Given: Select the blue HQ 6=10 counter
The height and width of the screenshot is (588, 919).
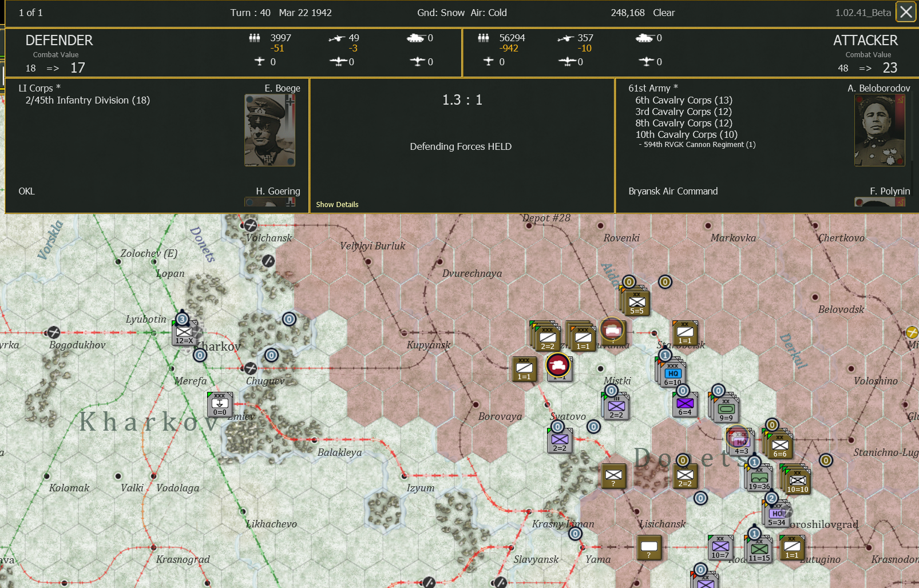Looking at the screenshot, I should pos(672,374).
